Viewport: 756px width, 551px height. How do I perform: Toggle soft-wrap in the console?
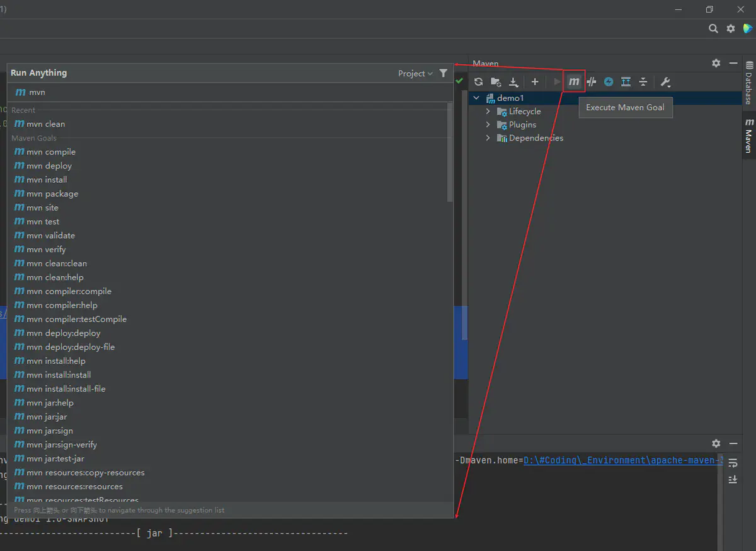tap(733, 463)
